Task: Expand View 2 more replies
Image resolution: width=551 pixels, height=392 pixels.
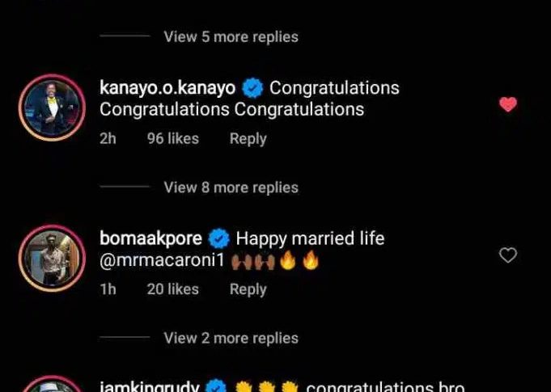Action: click(231, 338)
